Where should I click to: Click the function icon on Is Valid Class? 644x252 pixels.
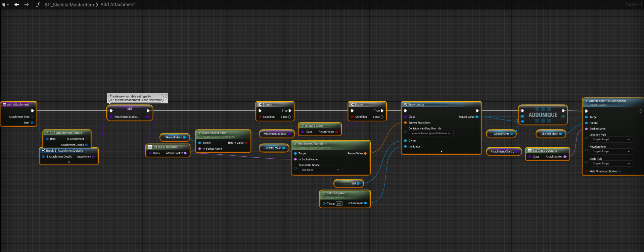pos(303,126)
